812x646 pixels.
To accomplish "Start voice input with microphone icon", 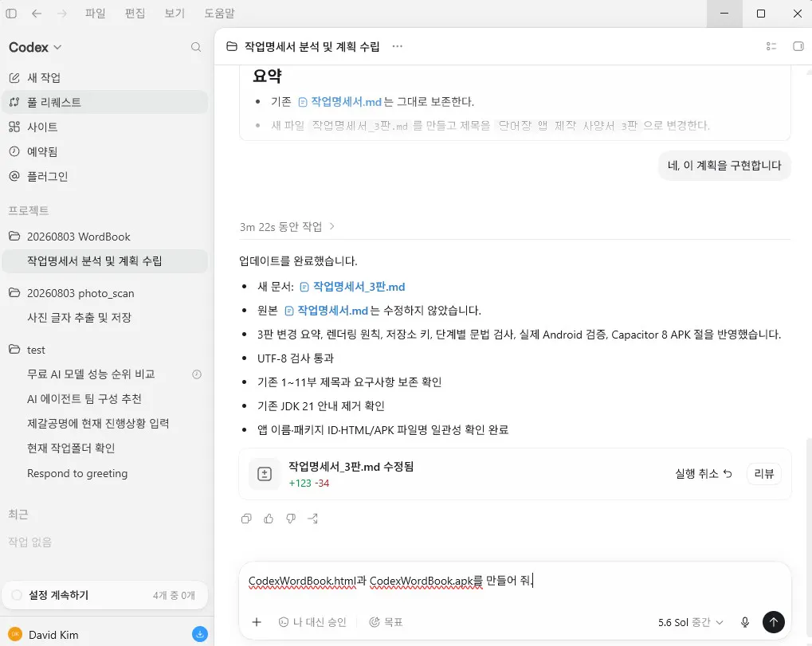I will [745, 622].
